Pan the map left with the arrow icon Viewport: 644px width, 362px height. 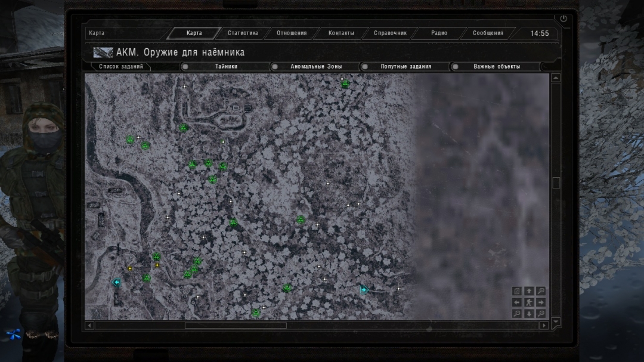517,302
